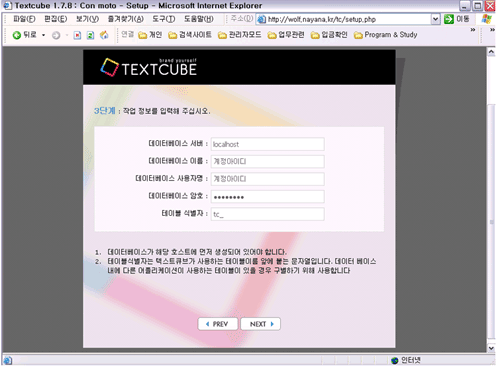Open the address bar URL dropdown
The width and height of the screenshot is (500, 366).
pyautogui.click(x=435, y=19)
